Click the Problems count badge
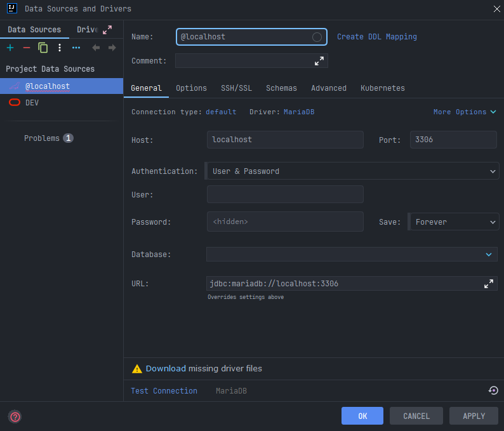This screenshot has width=504, height=431. click(x=68, y=138)
